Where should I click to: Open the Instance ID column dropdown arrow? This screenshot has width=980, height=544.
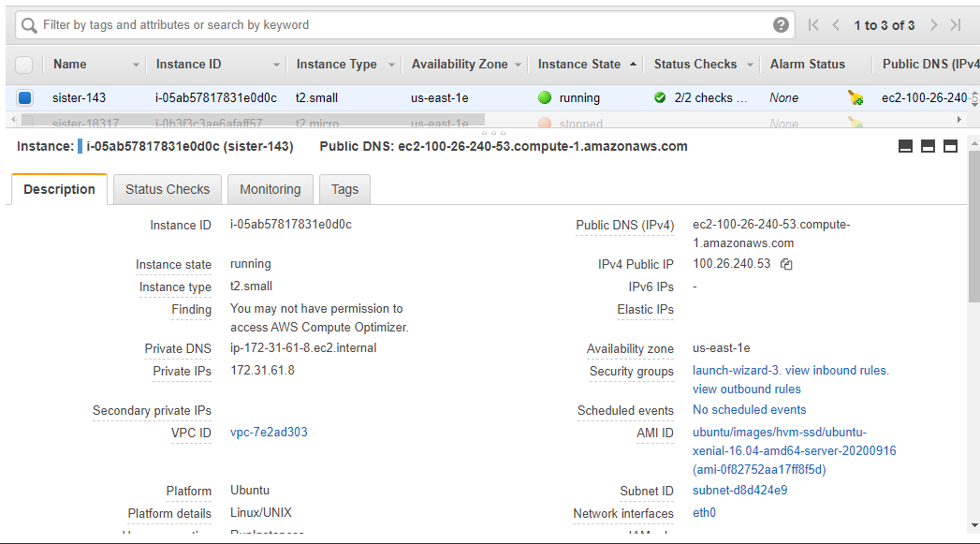pos(276,65)
